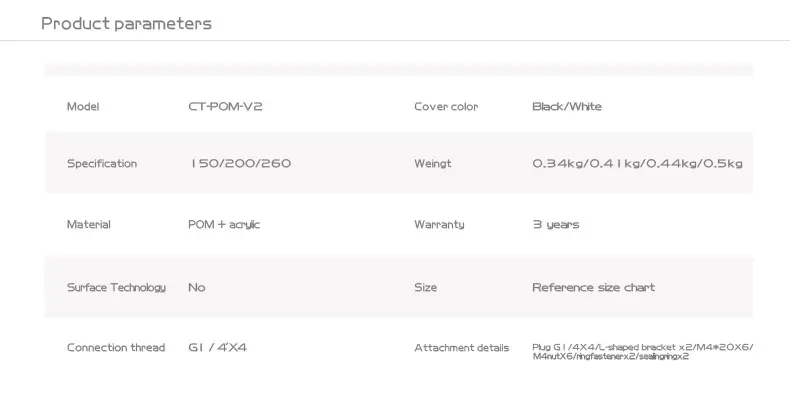This screenshot has width=790, height=402.
Task: Click the 0.34kg/0.41kg/0.44kg/0.5kg weight value
Action: click(637, 164)
